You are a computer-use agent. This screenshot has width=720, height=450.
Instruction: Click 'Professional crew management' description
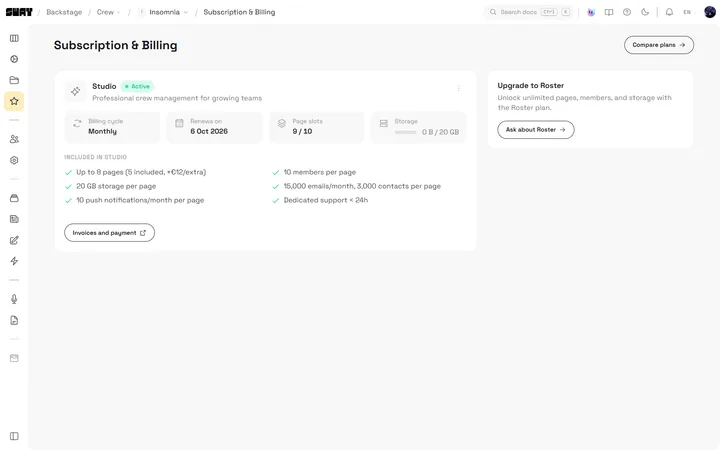click(x=177, y=98)
